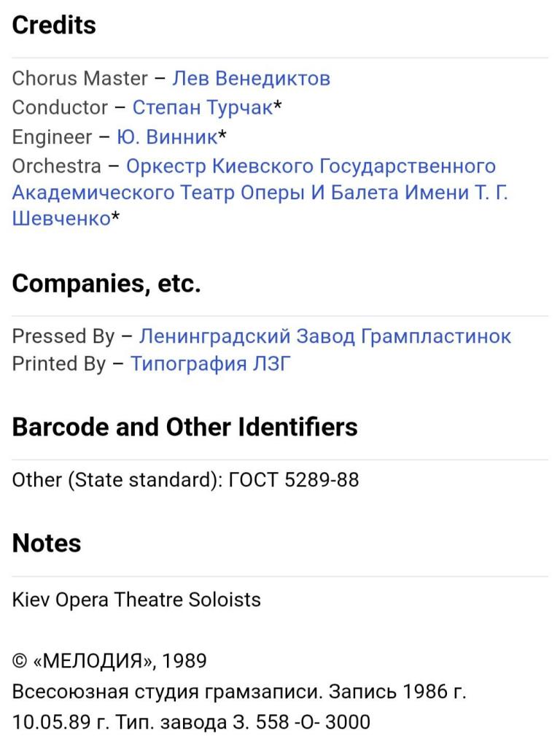Visit the Ленинградский Завод Грампластинок company link
560x747 pixels.
coord(324,336)
